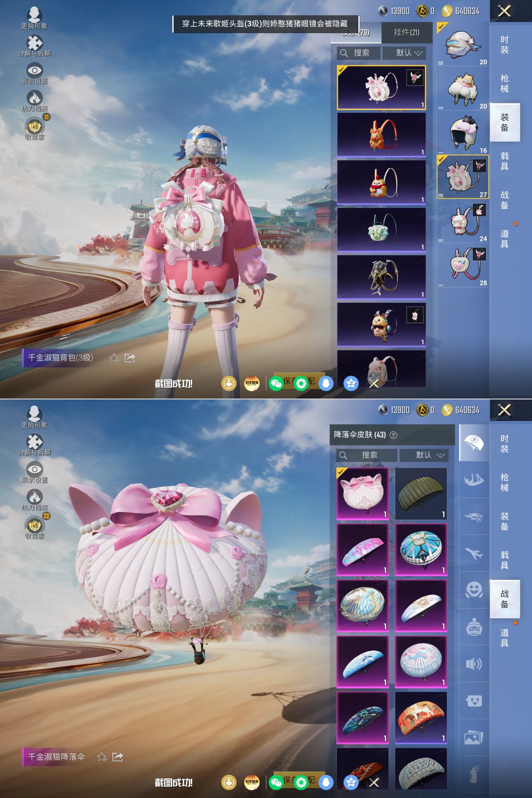Open the speaker voice pack category icon
The height and width of the screenshot is (798, 532).
474,664
